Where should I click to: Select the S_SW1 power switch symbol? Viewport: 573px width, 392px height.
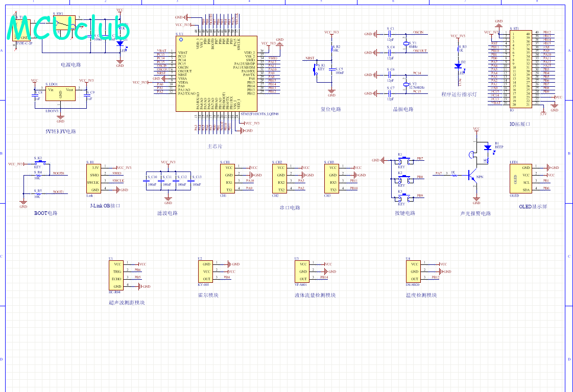coord(62,22)
